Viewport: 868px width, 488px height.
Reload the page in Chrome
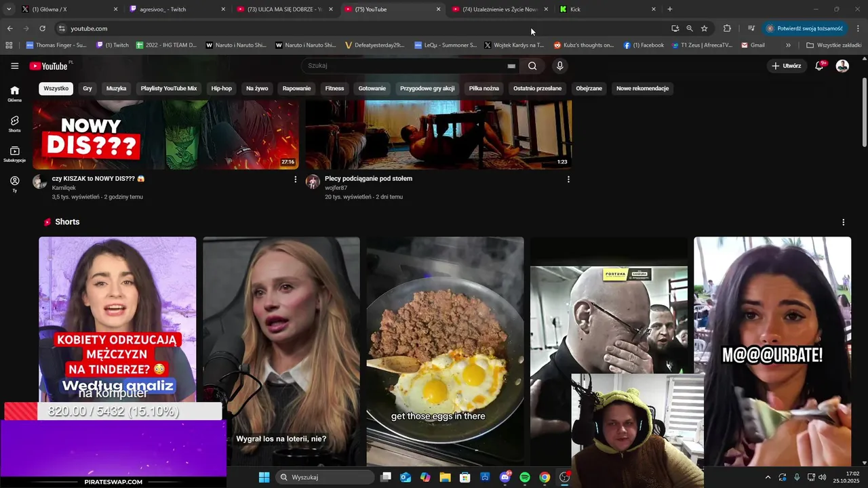click(42, 28)
